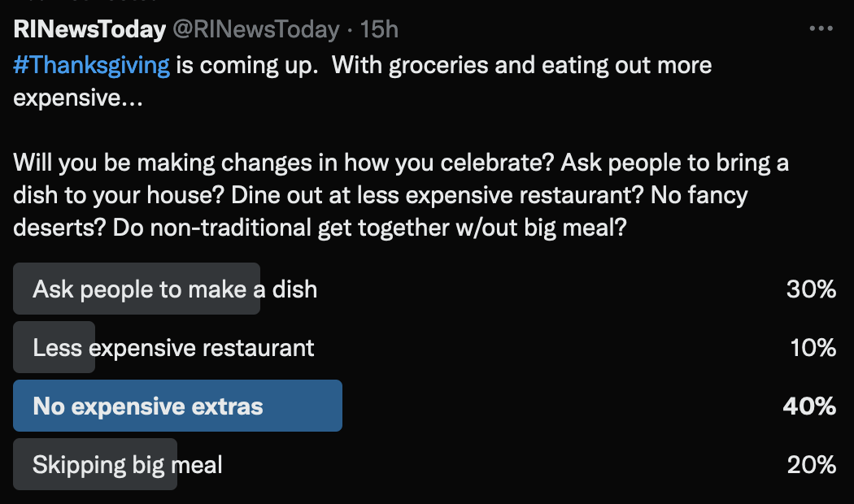Click the @RINewsToday handle
Viewport: 854px width, 504px height.
coord(254,30)
